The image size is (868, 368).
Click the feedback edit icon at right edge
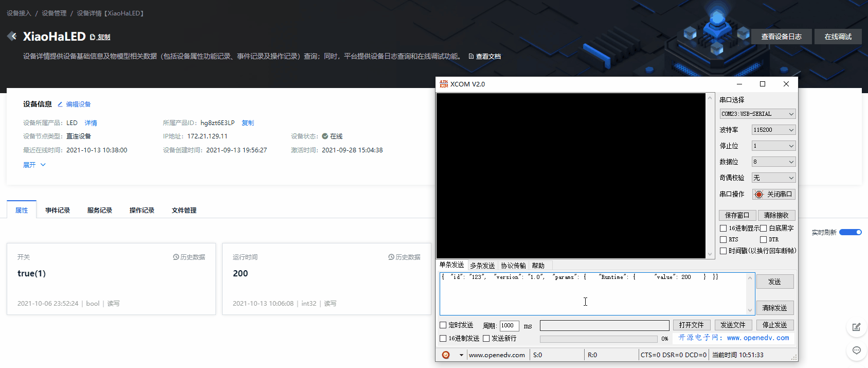pyautogui.click(x=856, y=327)
